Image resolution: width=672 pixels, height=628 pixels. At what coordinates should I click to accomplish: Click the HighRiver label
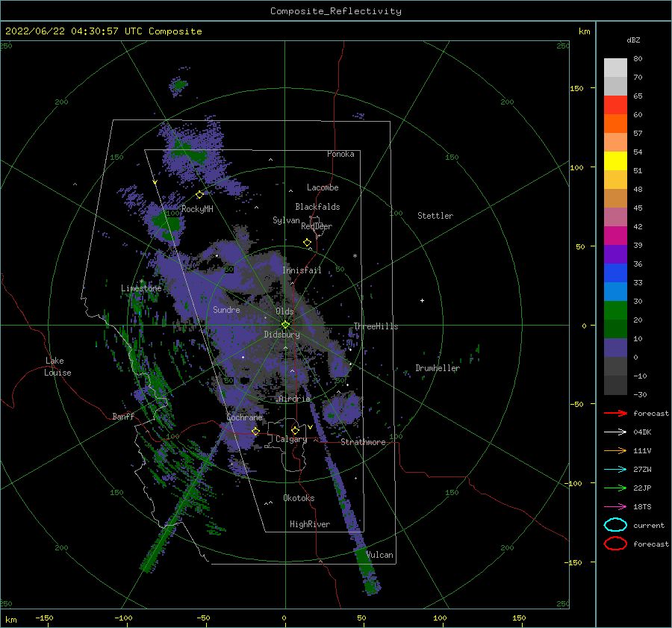(x=310, y=524)
